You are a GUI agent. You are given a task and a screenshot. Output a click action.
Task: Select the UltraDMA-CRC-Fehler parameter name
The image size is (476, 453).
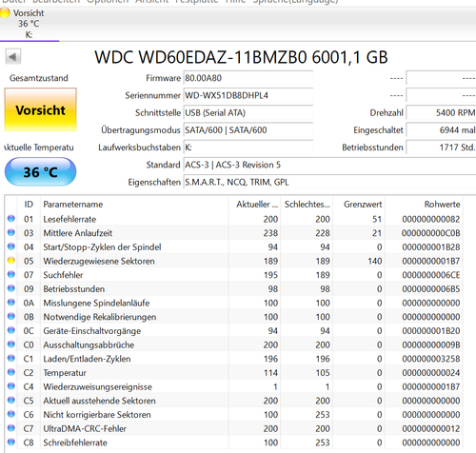click(85, 428)
